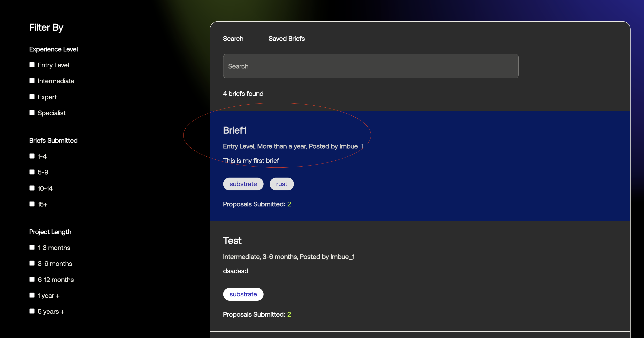Expand the Expert experience level filter

(x=32, y=96)
